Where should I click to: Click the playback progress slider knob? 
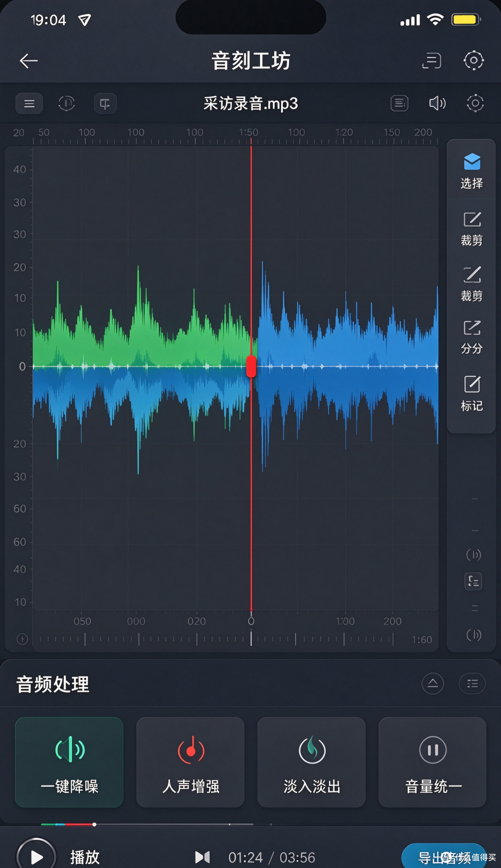[x=94, y=824]
